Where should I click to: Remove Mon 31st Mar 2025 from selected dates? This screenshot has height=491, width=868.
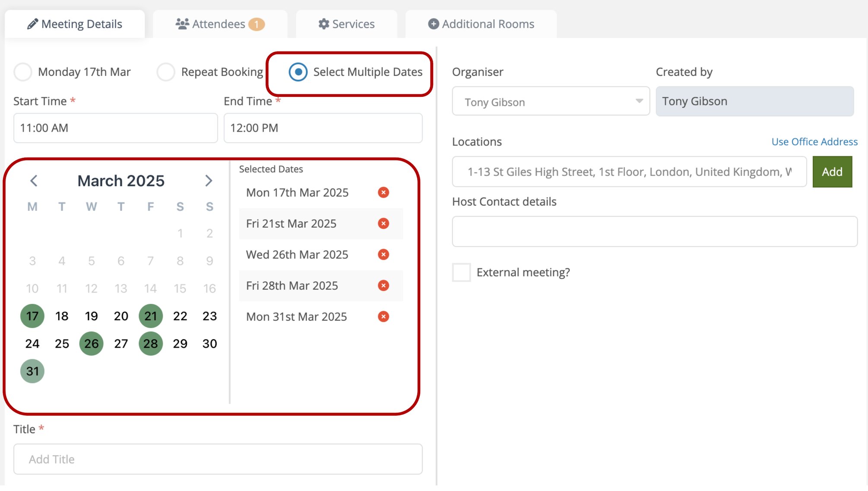pos(383,317)
